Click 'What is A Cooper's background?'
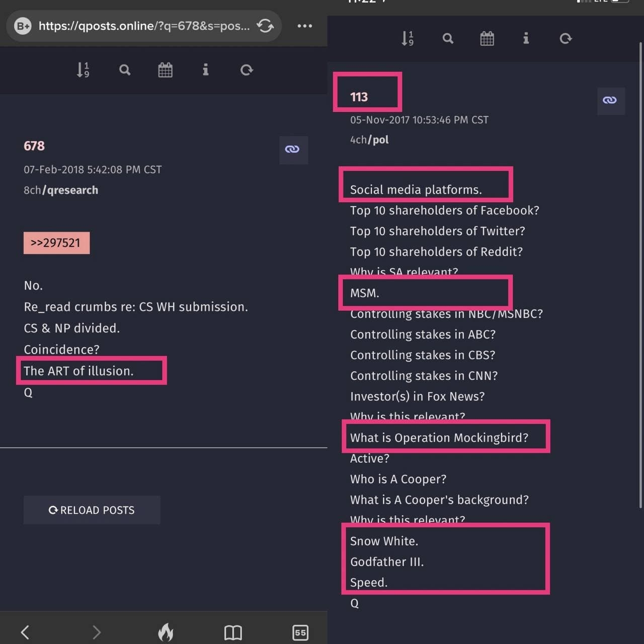Image resolution: width=644 pixels, height=644 pixels. 440,500
